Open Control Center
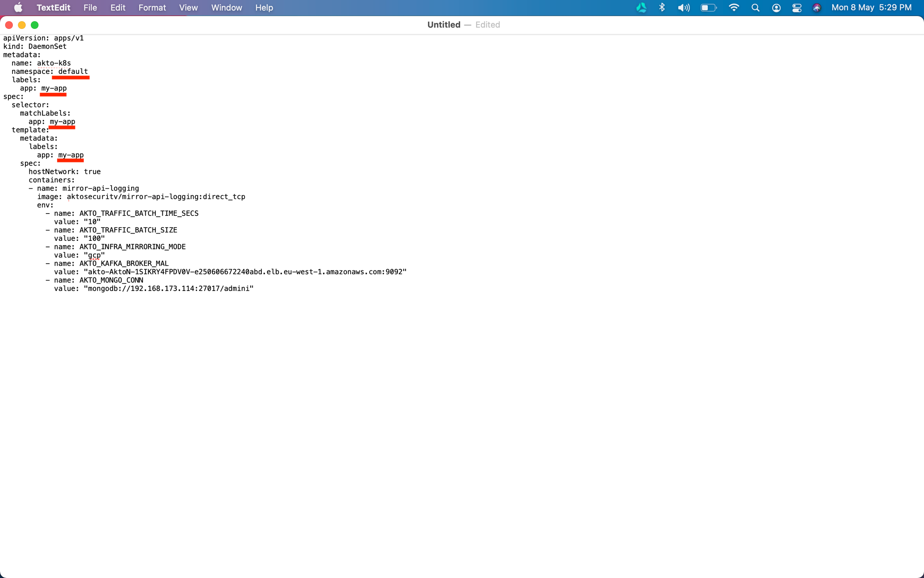 (797, 8)
